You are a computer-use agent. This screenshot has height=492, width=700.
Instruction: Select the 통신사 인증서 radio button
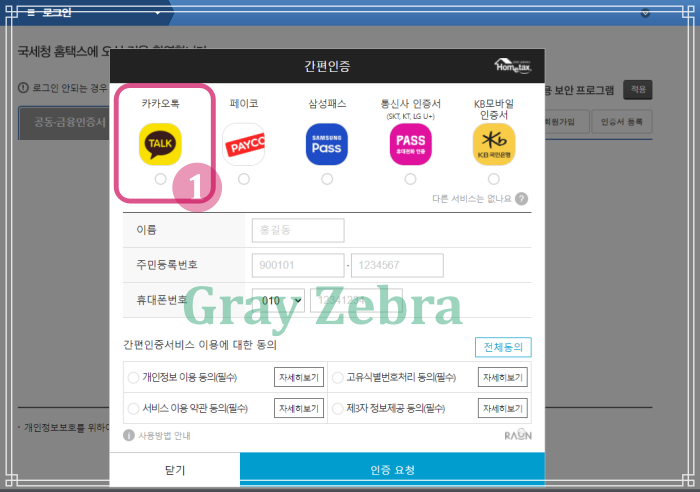pos(410,179)
